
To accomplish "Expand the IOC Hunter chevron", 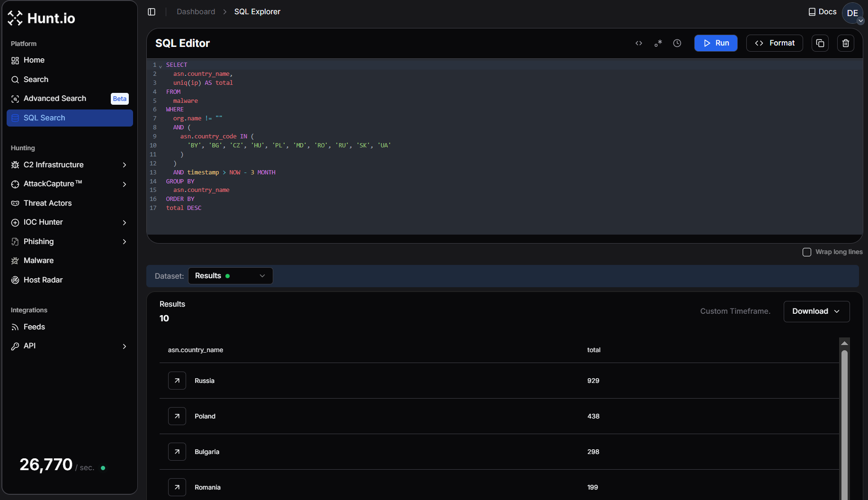I will [125, 222].
